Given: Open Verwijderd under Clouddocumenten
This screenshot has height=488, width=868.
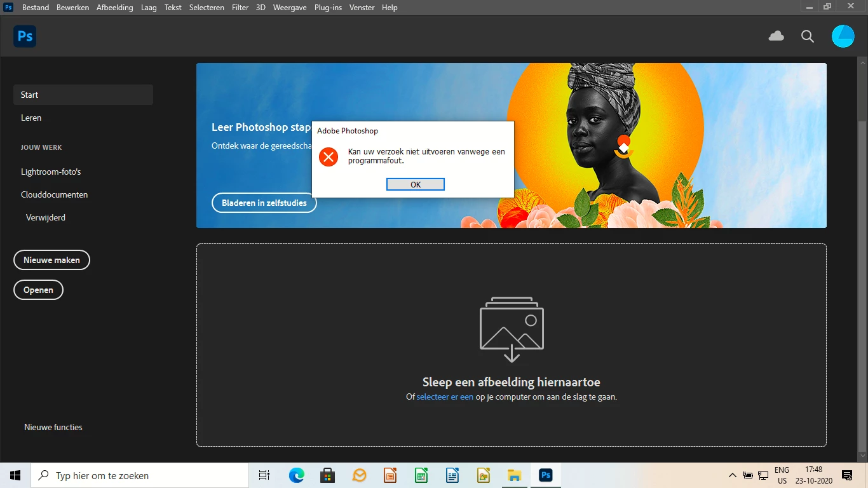Looking at the screenshot, I should tap(46, 217).
